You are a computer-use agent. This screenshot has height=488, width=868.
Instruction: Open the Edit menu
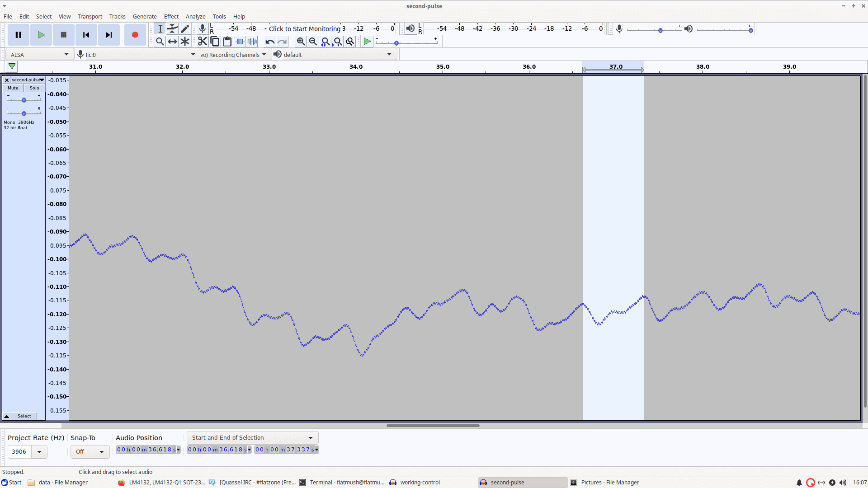tap(24, 17)
